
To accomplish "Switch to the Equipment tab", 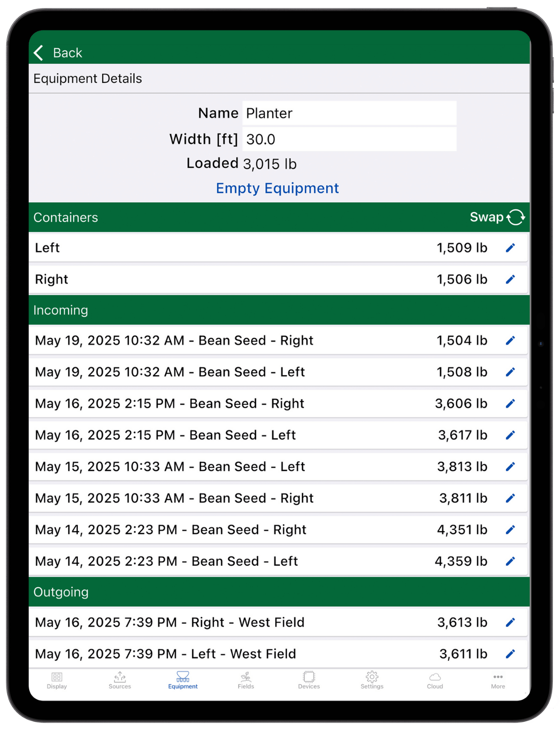I will (183, 677).
